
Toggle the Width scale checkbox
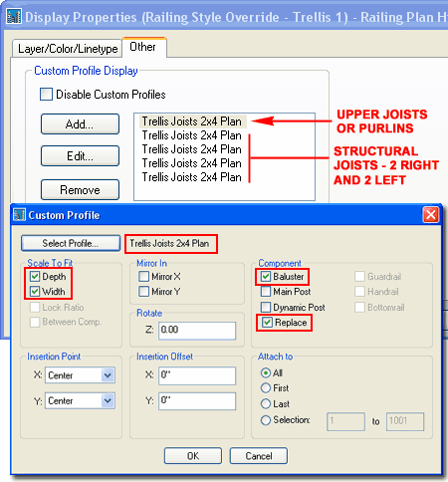[35, 291]
